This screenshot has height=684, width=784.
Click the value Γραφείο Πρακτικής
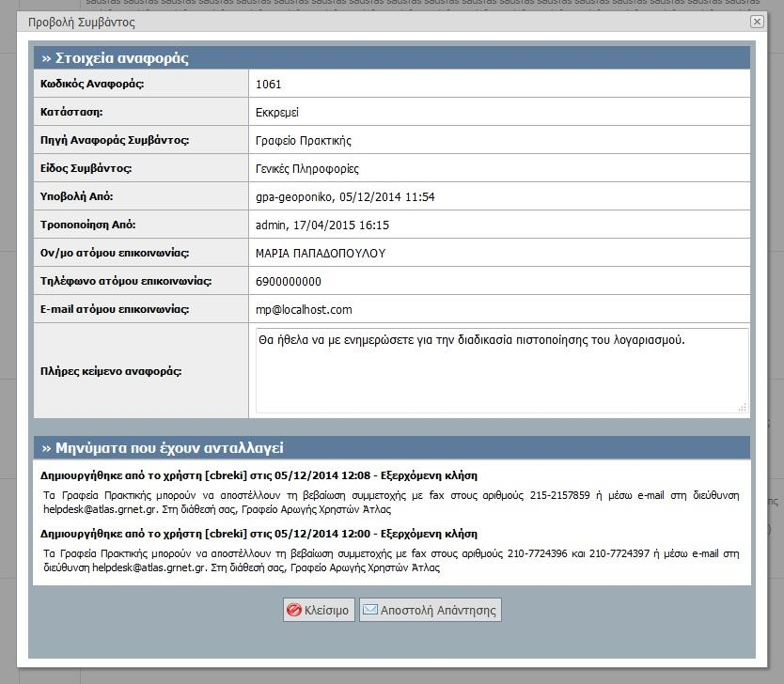click(x=304, y=140)
